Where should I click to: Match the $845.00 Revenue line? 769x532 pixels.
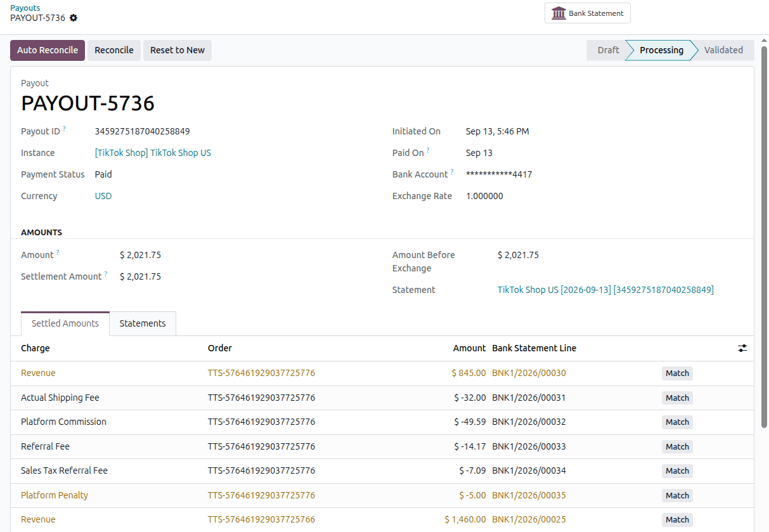(677, 373)
